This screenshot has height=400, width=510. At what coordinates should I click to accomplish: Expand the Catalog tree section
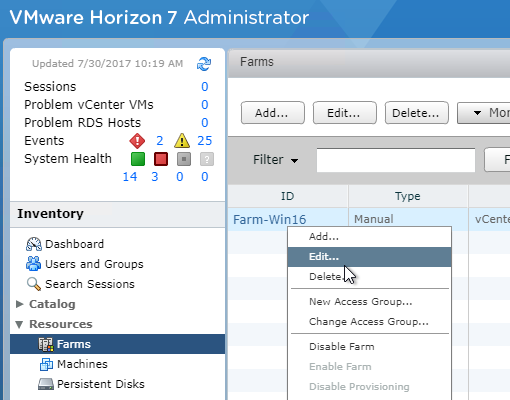[20, 304]
